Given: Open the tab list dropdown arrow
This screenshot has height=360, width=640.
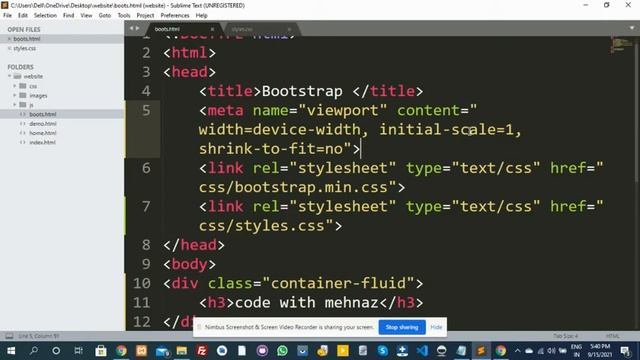Looking at the screenshot, I should (x=632, y=28).
